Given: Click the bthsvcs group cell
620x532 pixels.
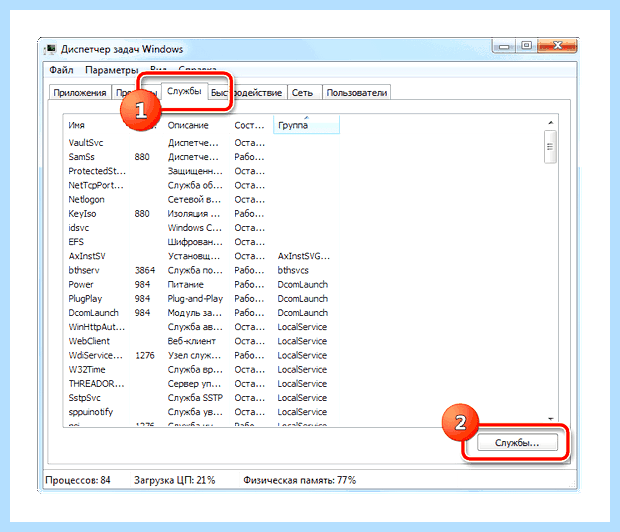Looking at the screenshot, I should click(x=293, y=270).
